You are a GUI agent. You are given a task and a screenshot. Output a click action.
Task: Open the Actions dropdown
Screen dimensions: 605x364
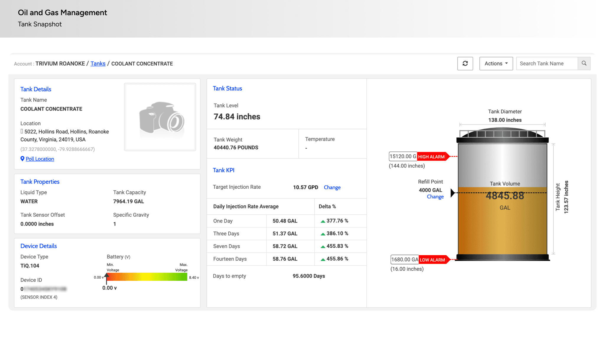pos(496,63)
